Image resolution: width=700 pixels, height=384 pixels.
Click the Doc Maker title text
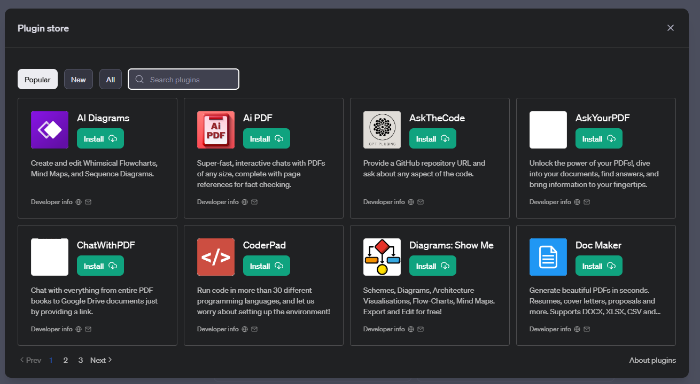[x=598, y=245]
